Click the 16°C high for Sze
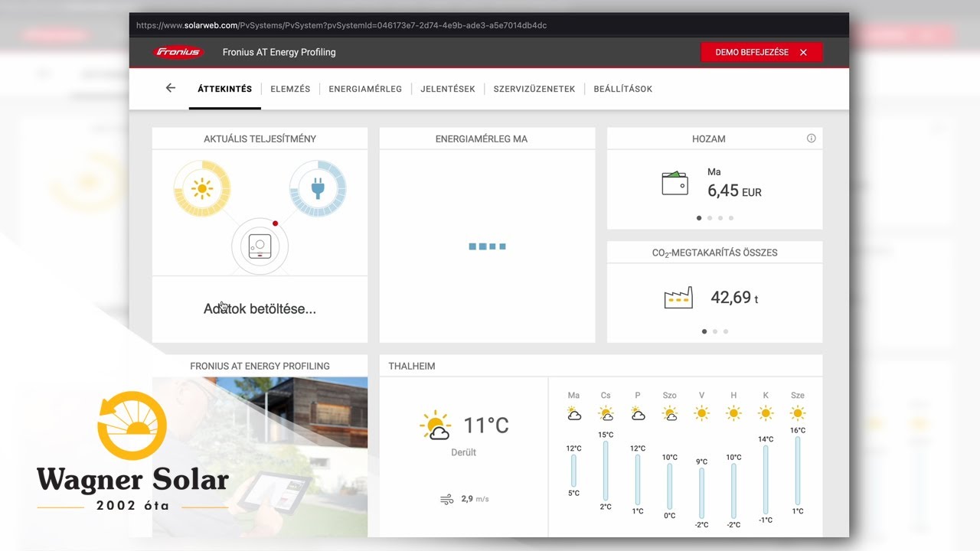The image size is (980, 551). pos(798,430)
